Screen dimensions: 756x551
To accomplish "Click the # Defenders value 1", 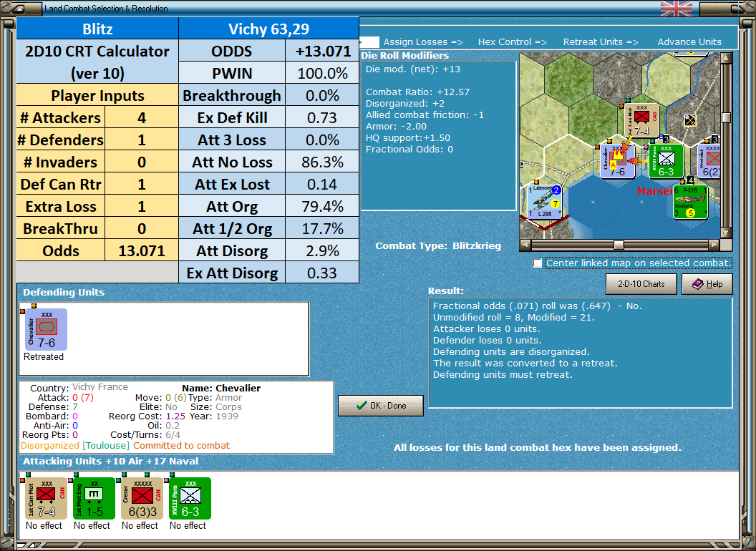I will (x=141, y=140).
